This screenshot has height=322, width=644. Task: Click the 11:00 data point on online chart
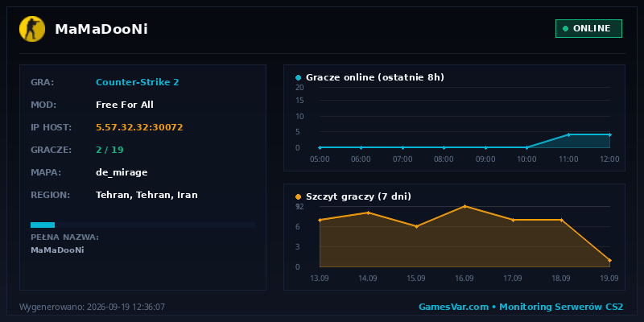point(568,134)
